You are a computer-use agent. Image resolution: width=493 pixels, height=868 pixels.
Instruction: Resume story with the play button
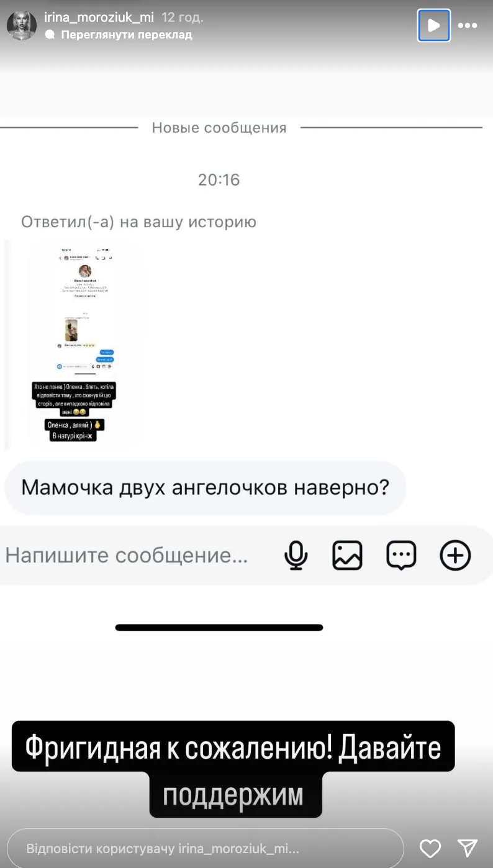click(434, 25)
